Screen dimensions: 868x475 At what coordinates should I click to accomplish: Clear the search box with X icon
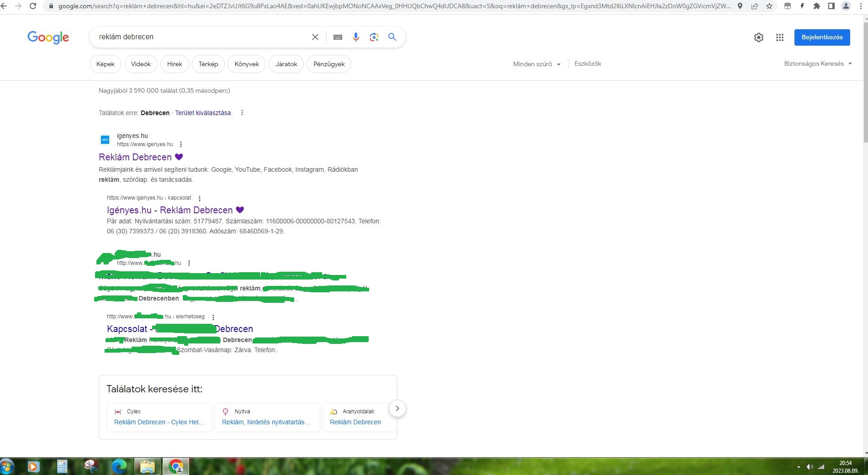[x=315, y=37]
